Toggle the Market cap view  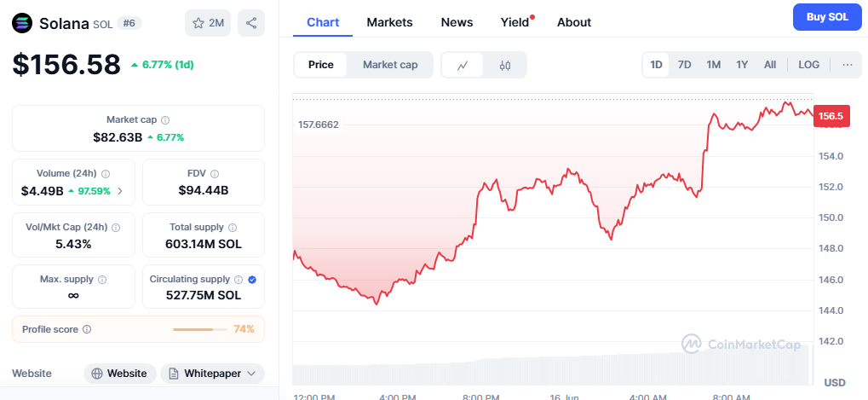pos(390,65)
